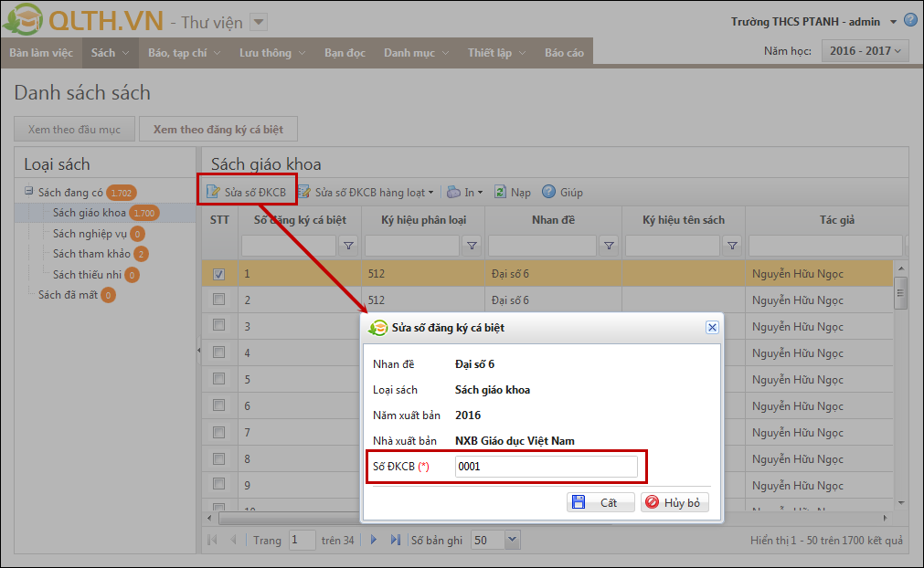924x568 pixels.
Task: Open the Năm học 2016 - 2017 selector
Action: 866,50
